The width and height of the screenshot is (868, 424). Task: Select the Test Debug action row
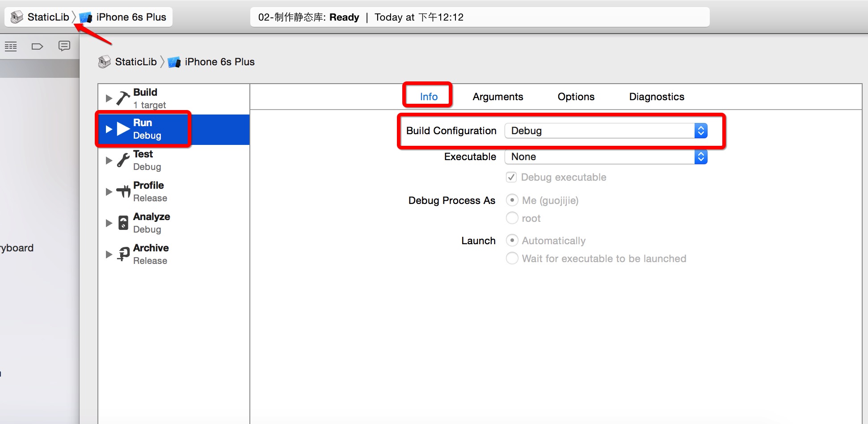174,161
